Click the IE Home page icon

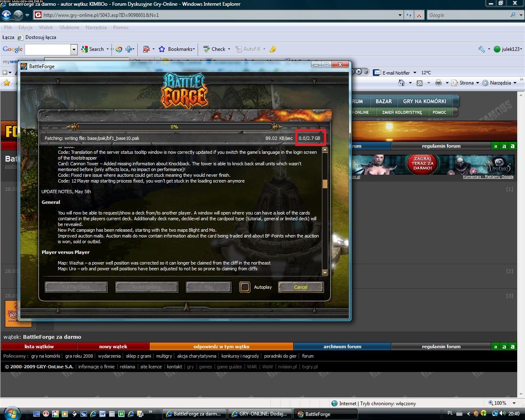[x=402, y=83]
